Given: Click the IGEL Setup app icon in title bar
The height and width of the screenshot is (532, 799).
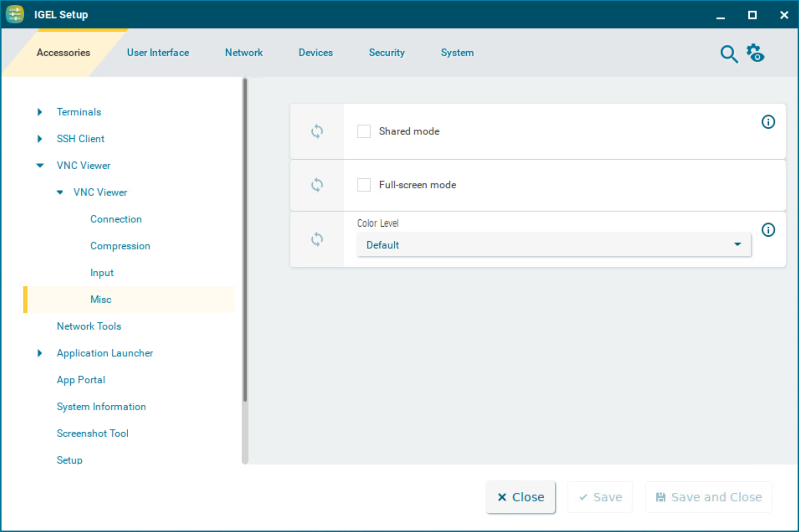Looking at the screenshot, I should [15, 14].
